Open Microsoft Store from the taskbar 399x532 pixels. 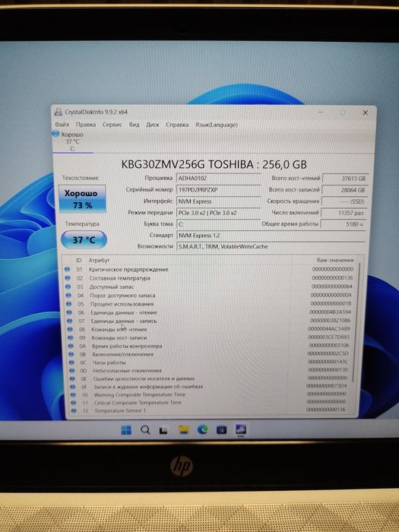(x=222, y=430)
